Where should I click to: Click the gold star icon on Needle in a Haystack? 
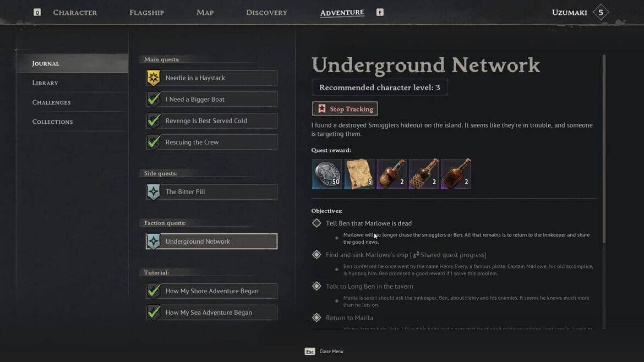coord(154,78)
